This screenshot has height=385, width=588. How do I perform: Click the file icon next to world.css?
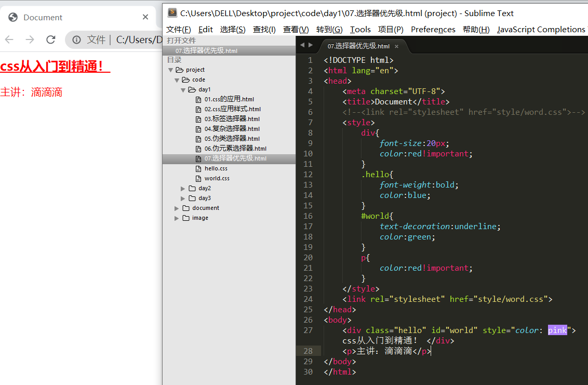[197, 178]
